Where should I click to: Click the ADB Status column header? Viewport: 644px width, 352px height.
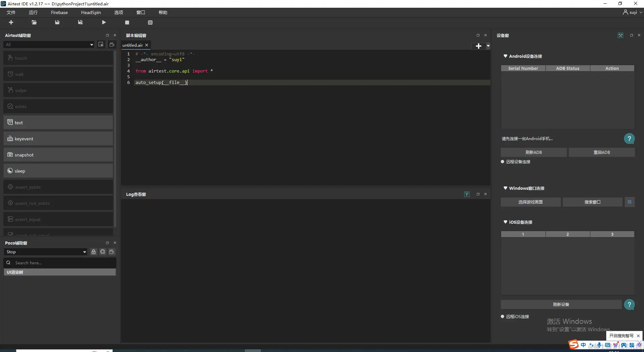[x=568, y=68]
